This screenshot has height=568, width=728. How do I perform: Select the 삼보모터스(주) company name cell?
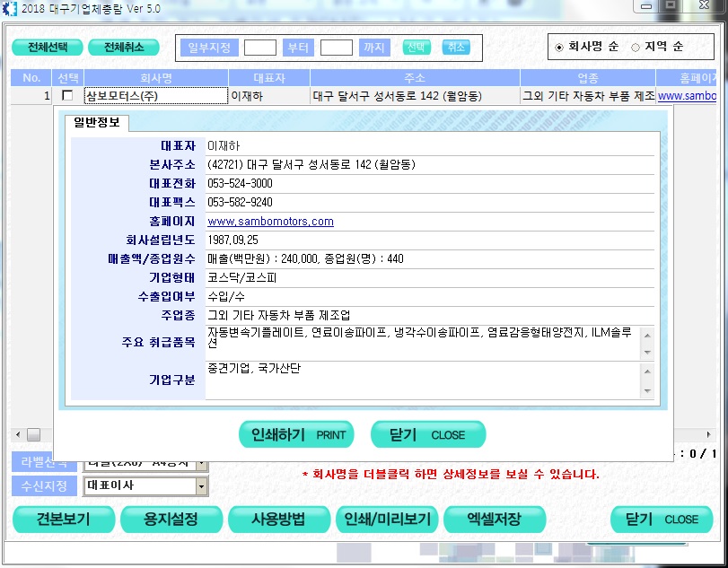(156, 96)
